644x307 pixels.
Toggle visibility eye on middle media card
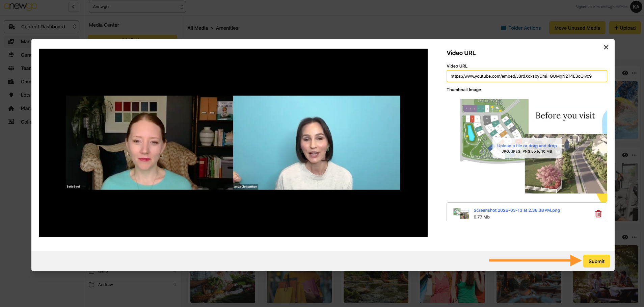[x=625, y=155]
